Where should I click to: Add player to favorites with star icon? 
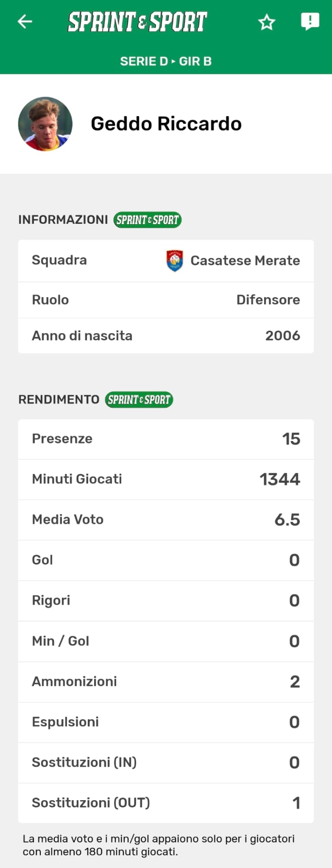coord(266,22)
